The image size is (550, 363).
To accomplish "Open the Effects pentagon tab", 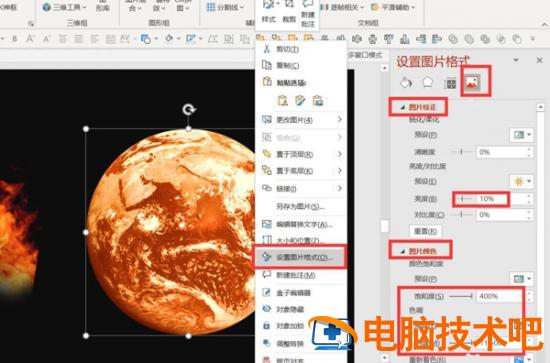I will (x=428, y=82).
